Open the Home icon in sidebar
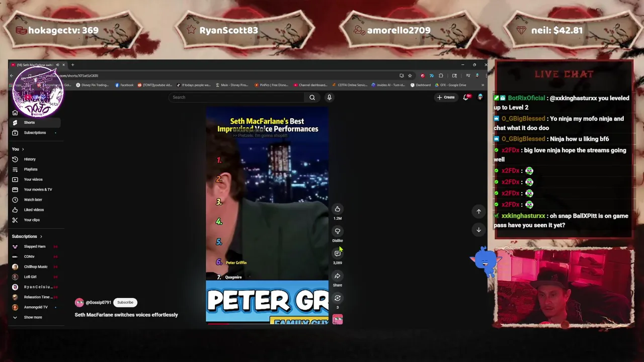 tap(15, 113)
